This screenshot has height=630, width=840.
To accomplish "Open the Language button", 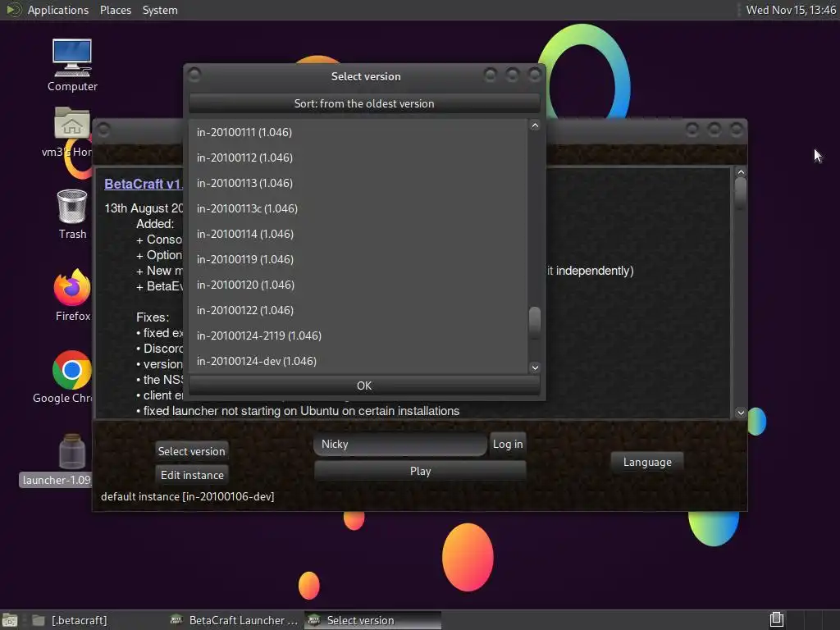I will (647, 462).
